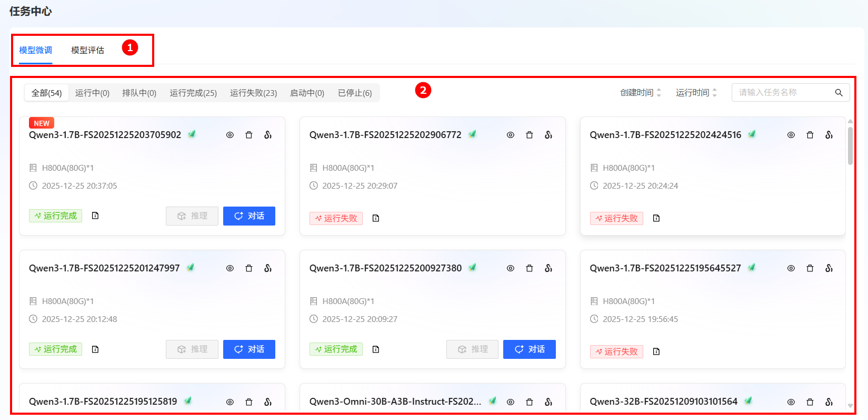Open log file icon beside first 运行完成 status
This screenshot has width=868, height=420.
tap(95, 216)
